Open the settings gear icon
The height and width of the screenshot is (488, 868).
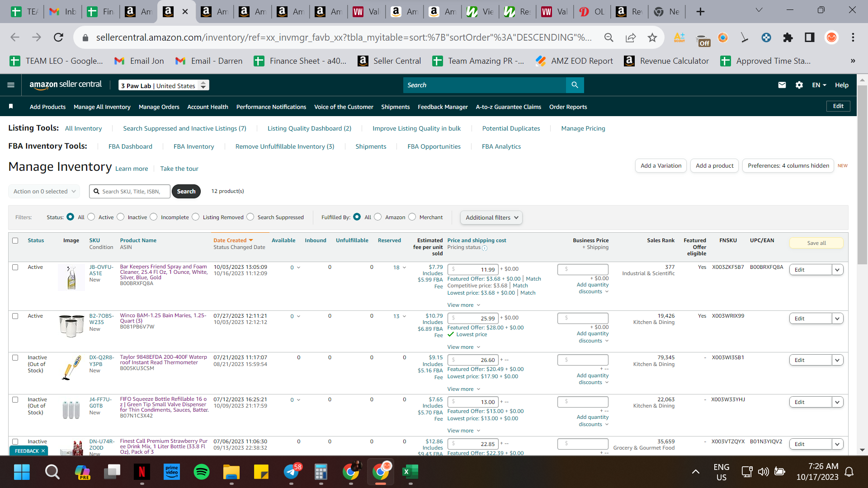click(x=799, y=85)
